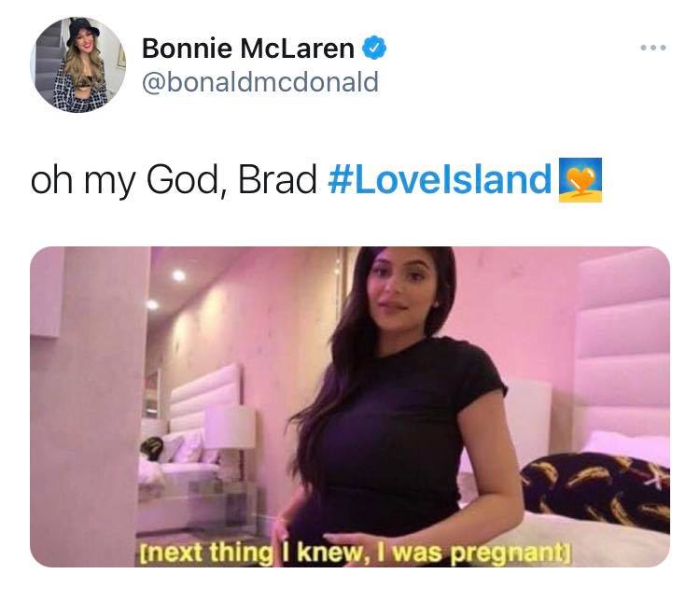Viewport: 700px width, 602px height.
Task: Visit the @bonaldmcdonald handle
Action: pos(260,82)
